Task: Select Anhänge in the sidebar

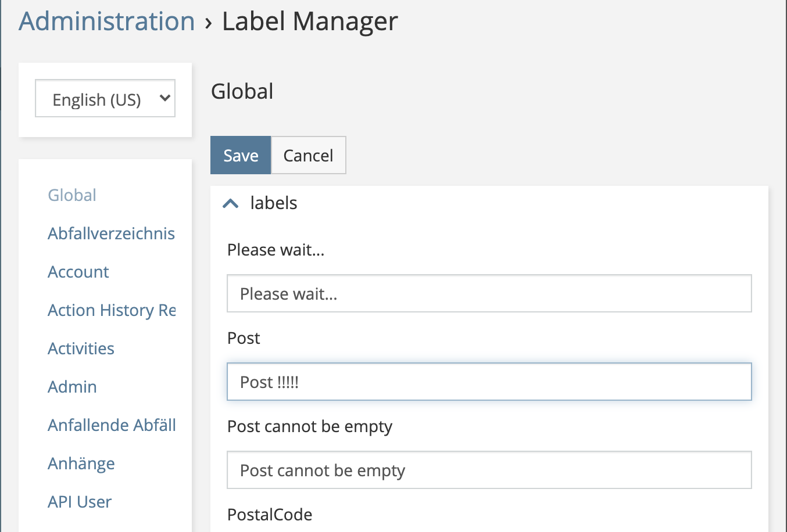Action: click(81, 463)
